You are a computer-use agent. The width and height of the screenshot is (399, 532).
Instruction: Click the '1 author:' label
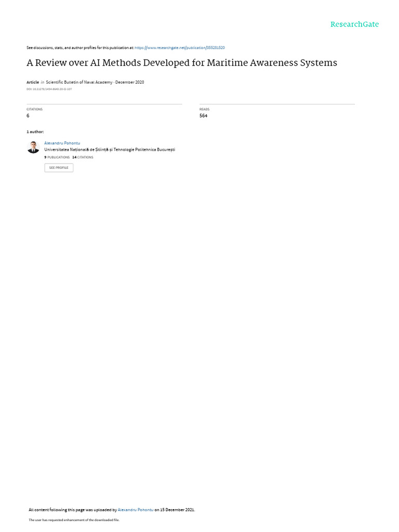(35, 131)
